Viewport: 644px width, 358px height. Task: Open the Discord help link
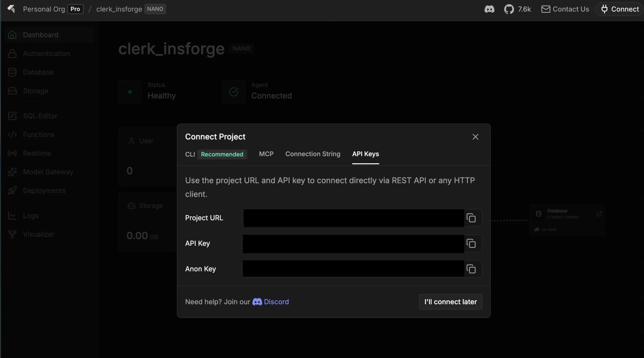pos(276,302)
